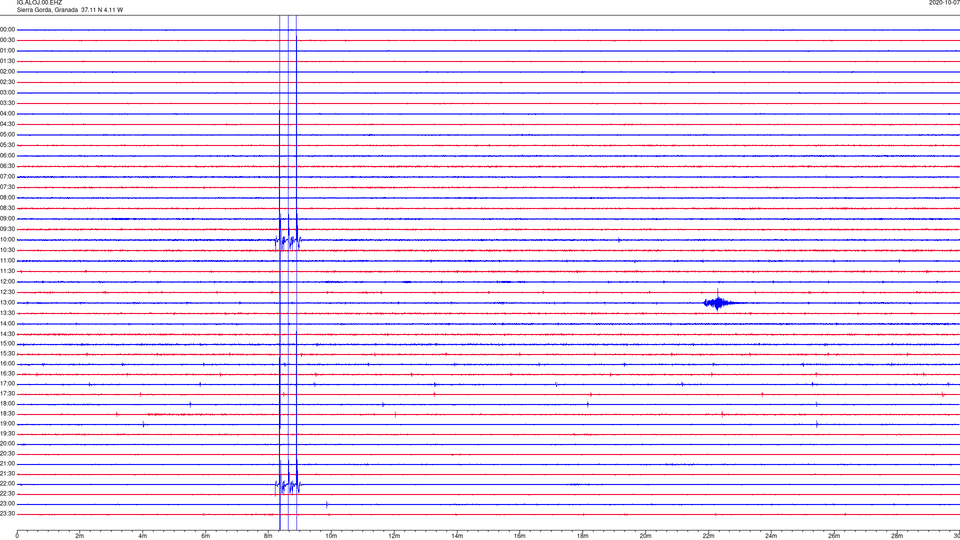This screenshot has width=960, height=540.
Task: Click the 05:00 time label
Action: [8, 134]
